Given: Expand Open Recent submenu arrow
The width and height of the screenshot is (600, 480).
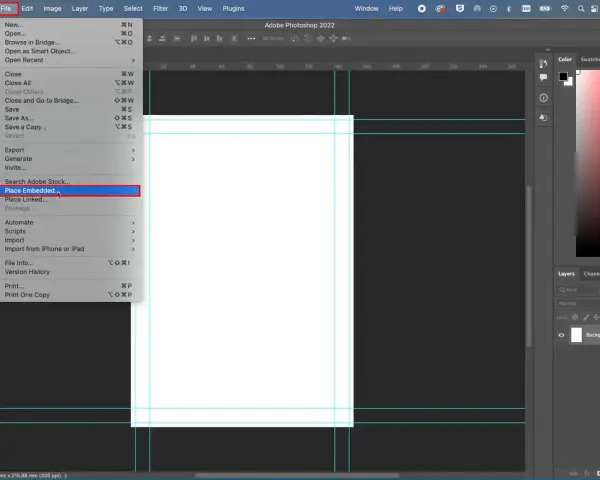Looking at the screenshot, I should click(133, 60).
